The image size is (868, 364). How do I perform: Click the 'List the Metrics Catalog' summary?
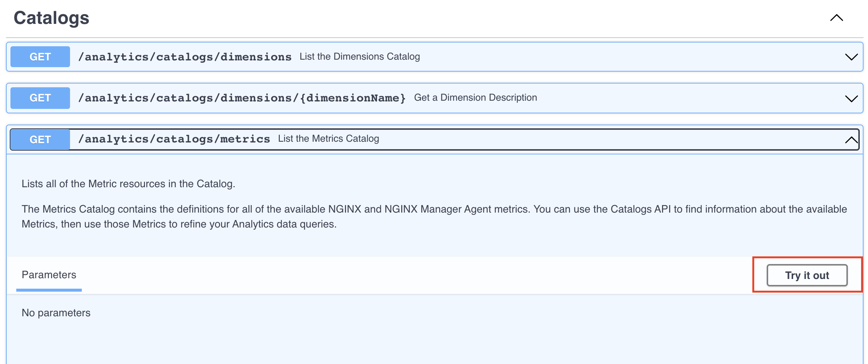pyautogui.click(x=329, y=139)
